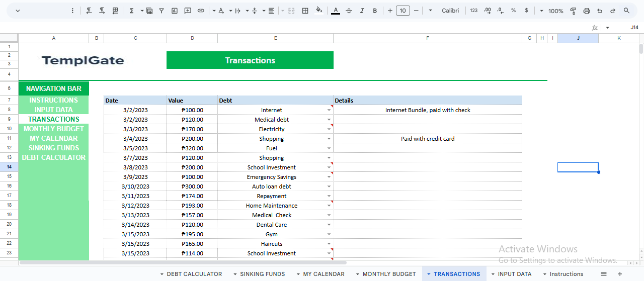Redo the last action
Image resolution: width=644 pixels, height=281 pixels.
pos(612,11)
